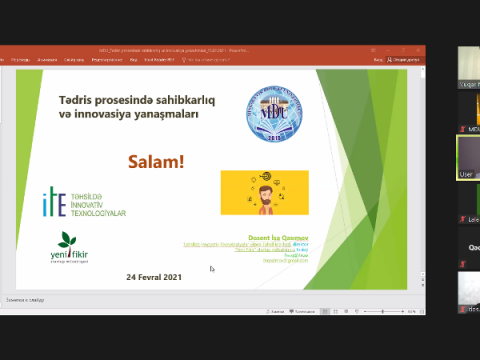
Task: Click the next slide arrow on the scrollbar
Action: (423, 285)
